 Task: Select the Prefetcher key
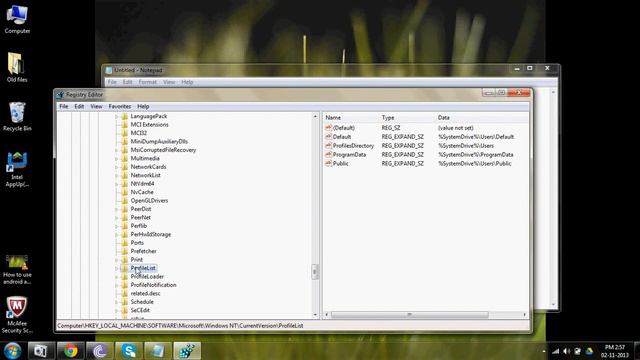coord(143,251)
